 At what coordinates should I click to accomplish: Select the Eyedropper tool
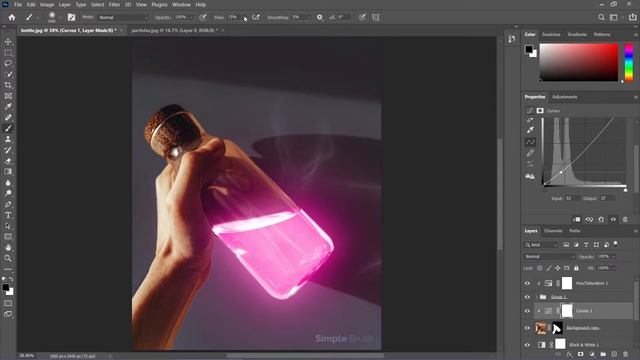8,107
